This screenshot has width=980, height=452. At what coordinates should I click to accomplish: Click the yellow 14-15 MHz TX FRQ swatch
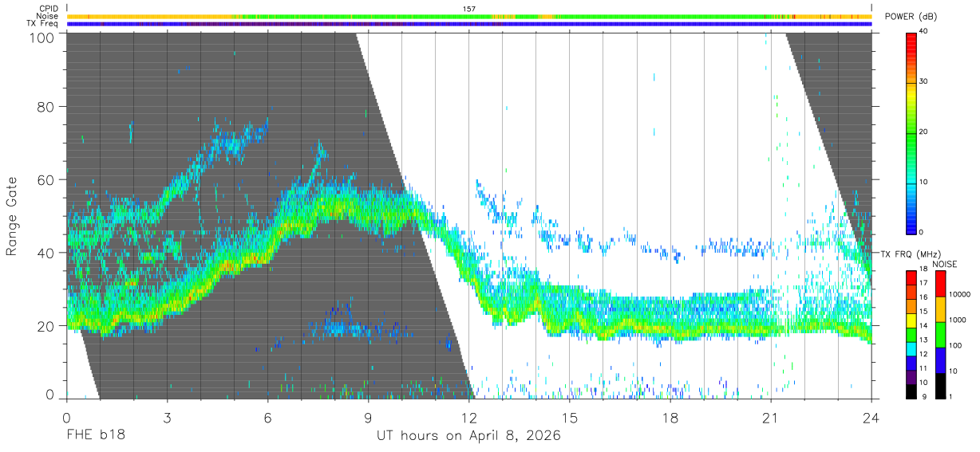[912, 320]
